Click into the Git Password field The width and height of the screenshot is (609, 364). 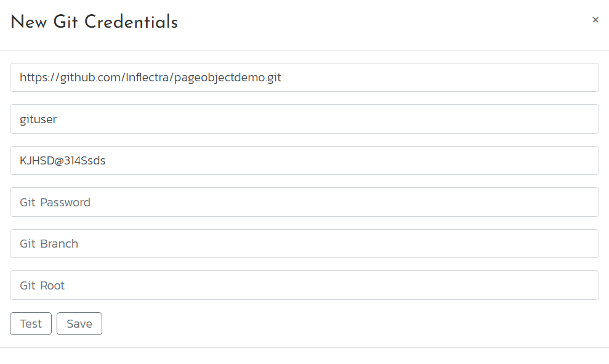(x=304, y=202)
